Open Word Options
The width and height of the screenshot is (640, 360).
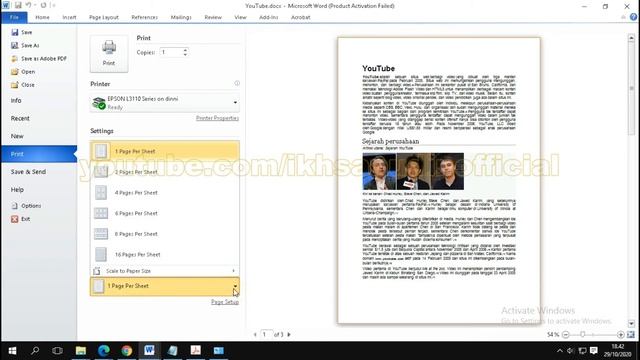27,206
